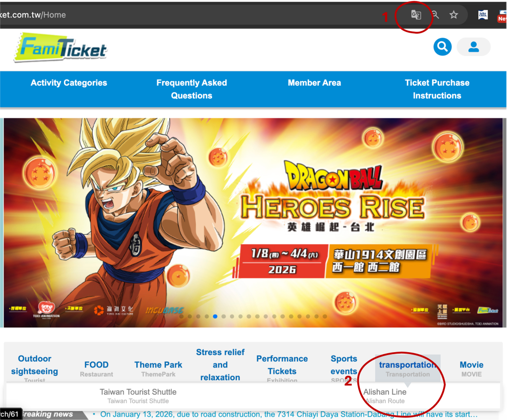Choose Taiwan Tourist Shuttle submenu option

[x=138, y=392]
